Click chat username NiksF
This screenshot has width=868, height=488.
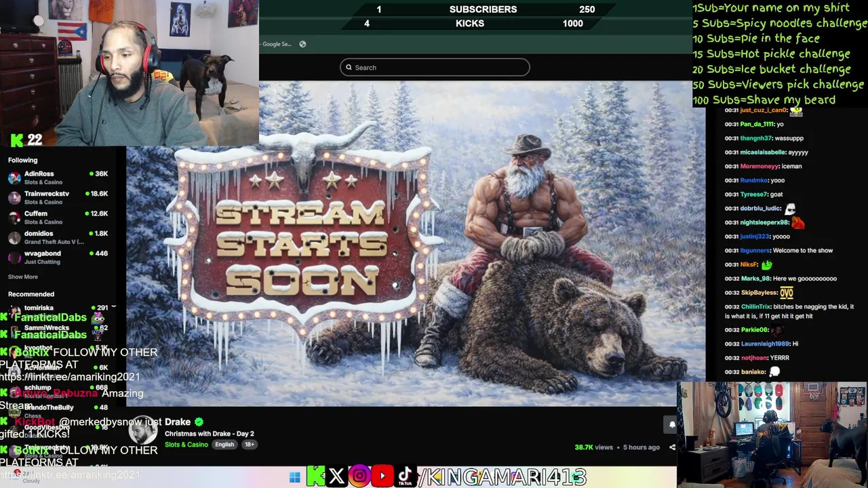click(x=748, y=265)
